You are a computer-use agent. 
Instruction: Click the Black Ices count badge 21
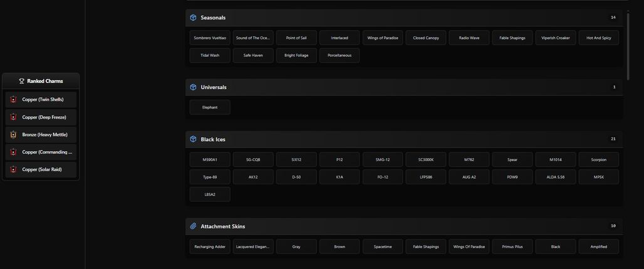(x=613, y=139)
